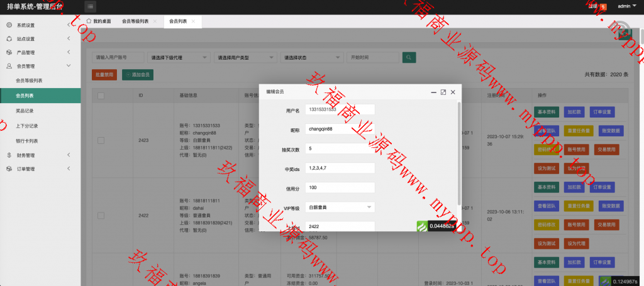
Task: Click the orange 批量禁用 button
Action: tap(104, 75)
